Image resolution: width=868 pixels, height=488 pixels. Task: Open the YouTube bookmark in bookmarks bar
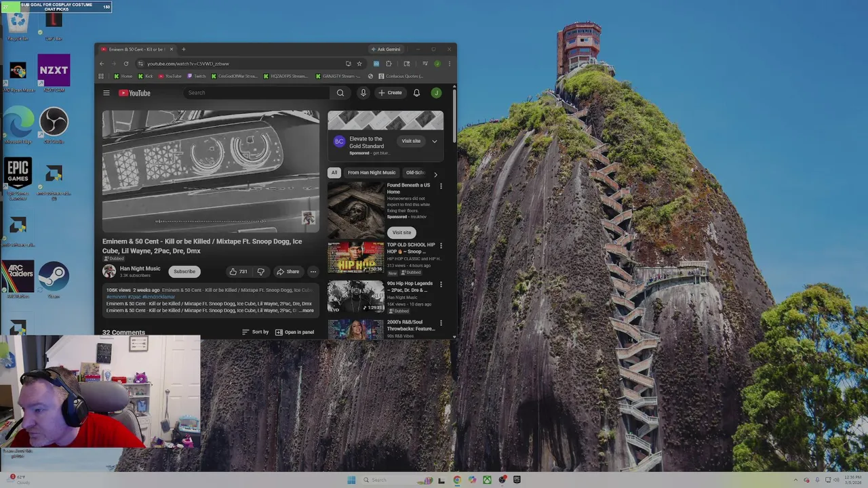coord(170,76)
